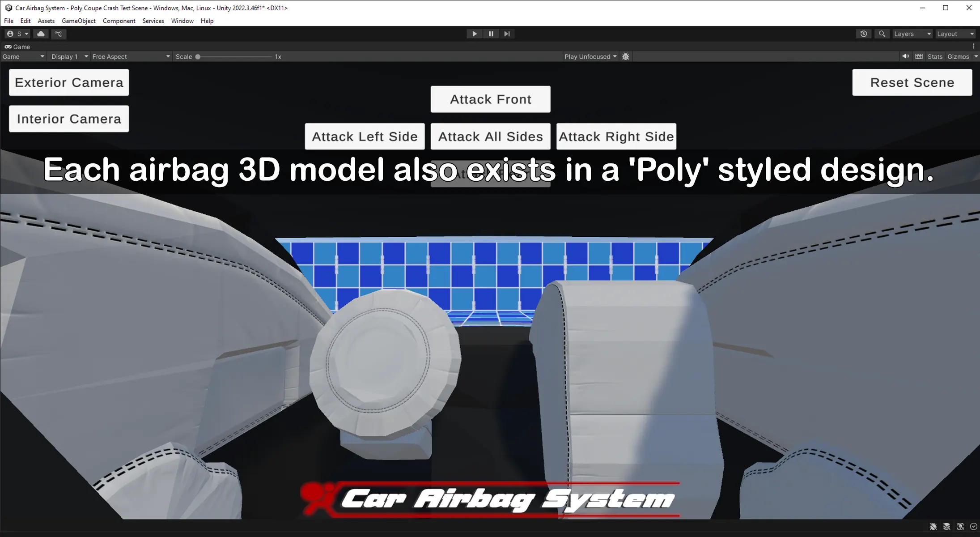
Task: Open Unity cloud services icon
Action: pyautogui.click(x=41, y=34)
